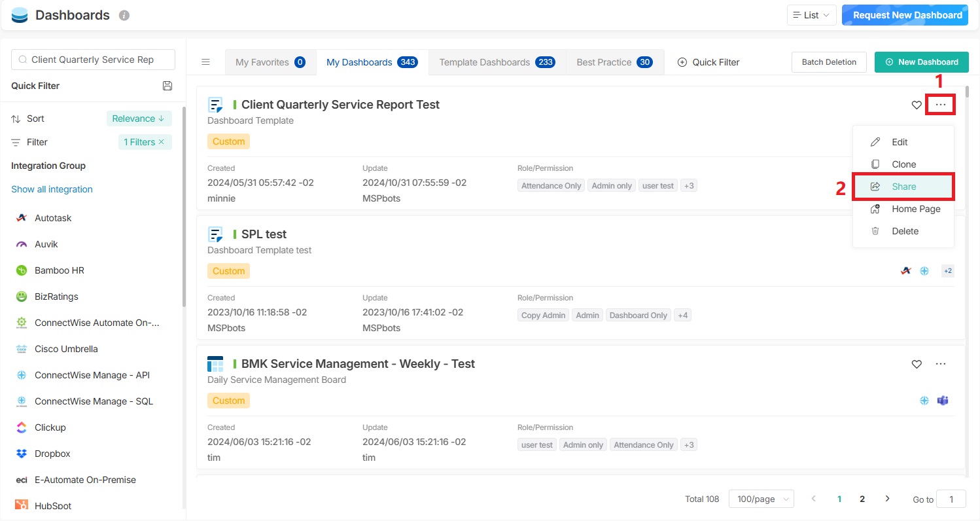Toggle Relevance sort order
Viewport: 980px width, 521px height.
coord(139,118)
